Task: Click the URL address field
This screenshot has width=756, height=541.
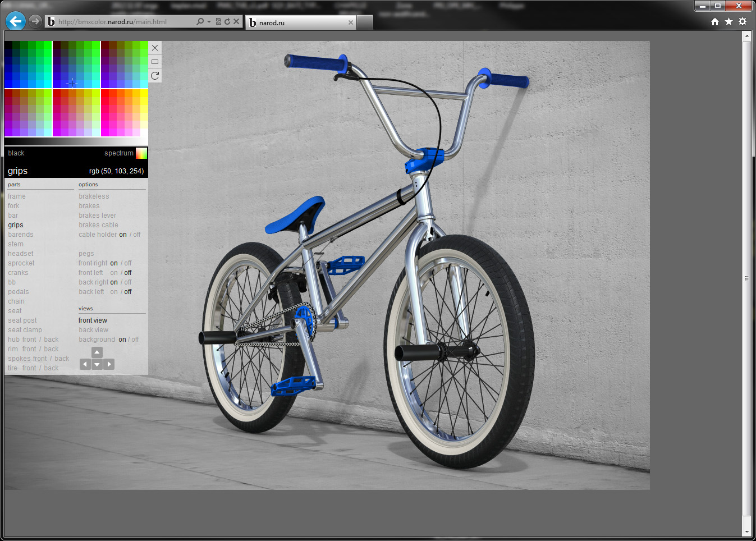Action: click(x=123, y=22)
